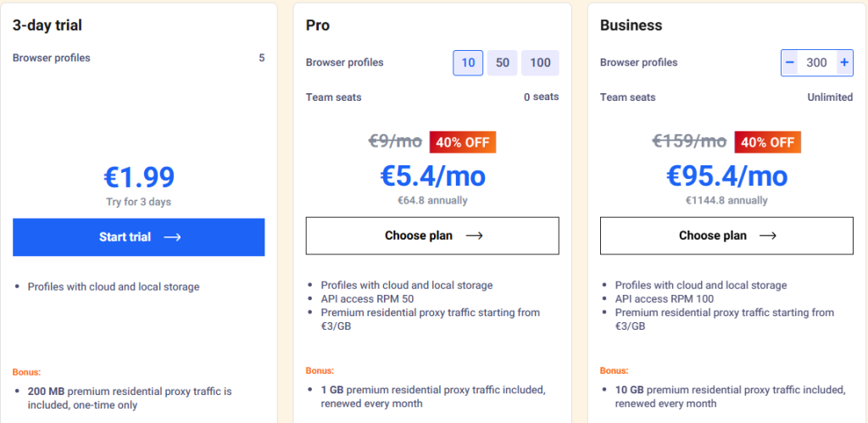Choose the Pro plan
The width and height of the screenshot is (868, 423).
click(x=431, y=236)
